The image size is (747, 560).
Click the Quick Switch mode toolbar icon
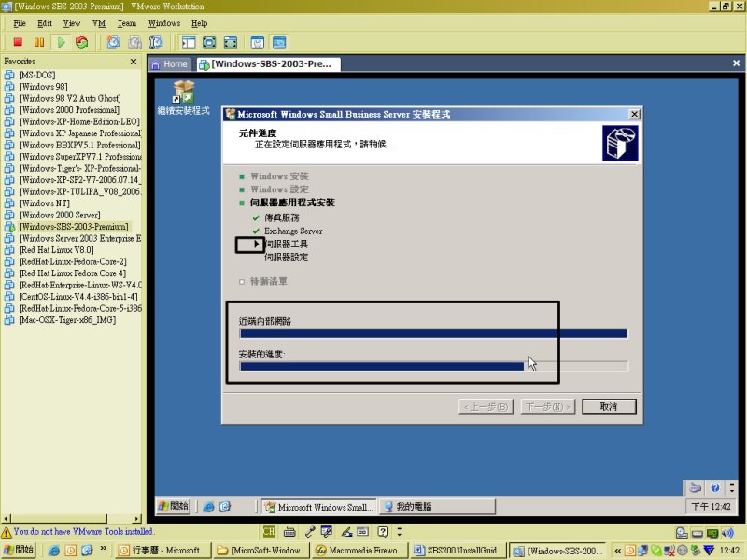click(209, 42)
